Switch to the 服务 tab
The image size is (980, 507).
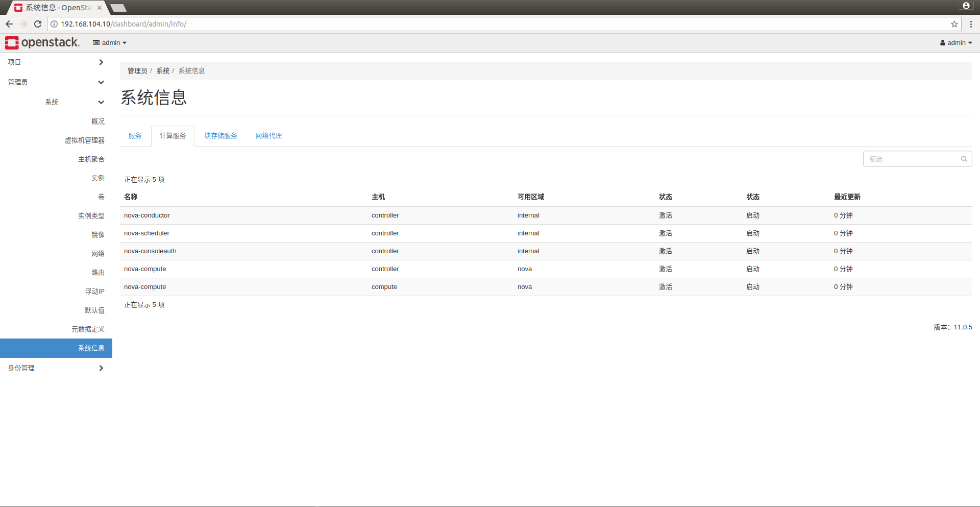pos(135,136)
